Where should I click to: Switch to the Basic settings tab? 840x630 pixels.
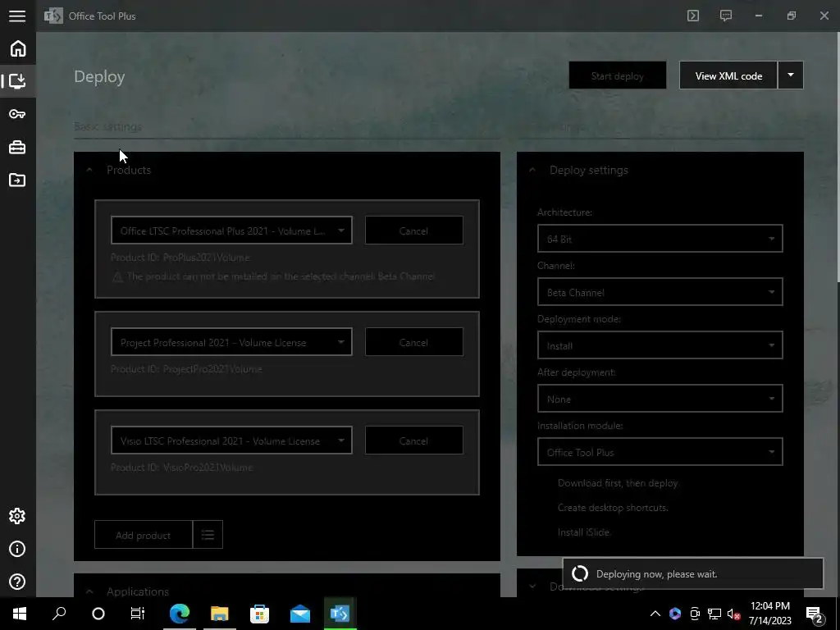[107, 126]
